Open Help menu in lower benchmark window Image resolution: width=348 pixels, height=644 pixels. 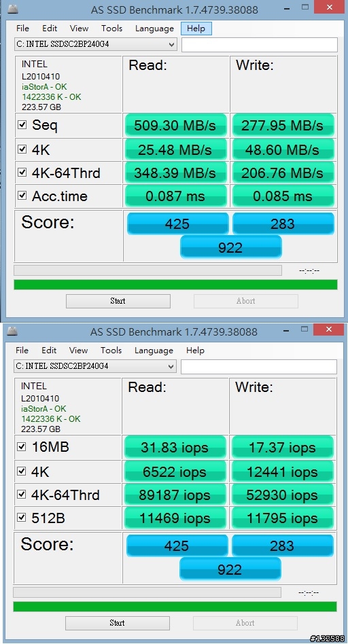click(195, 351)
